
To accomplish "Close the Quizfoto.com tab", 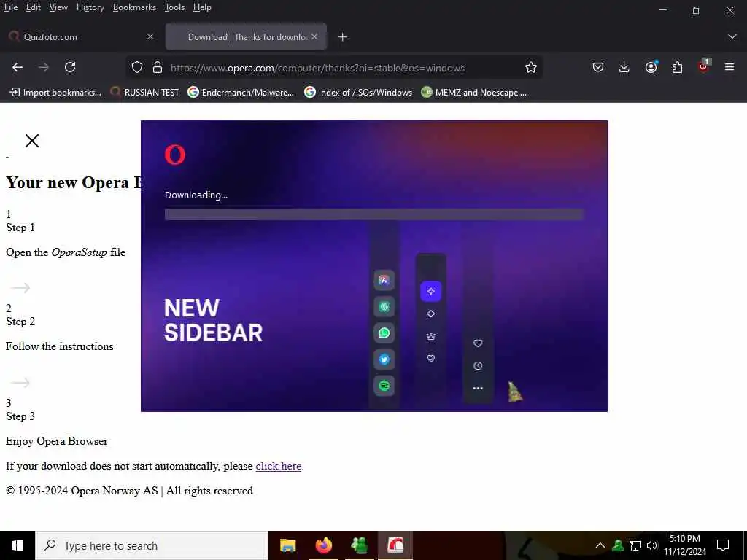I will [x=150, y=36].
